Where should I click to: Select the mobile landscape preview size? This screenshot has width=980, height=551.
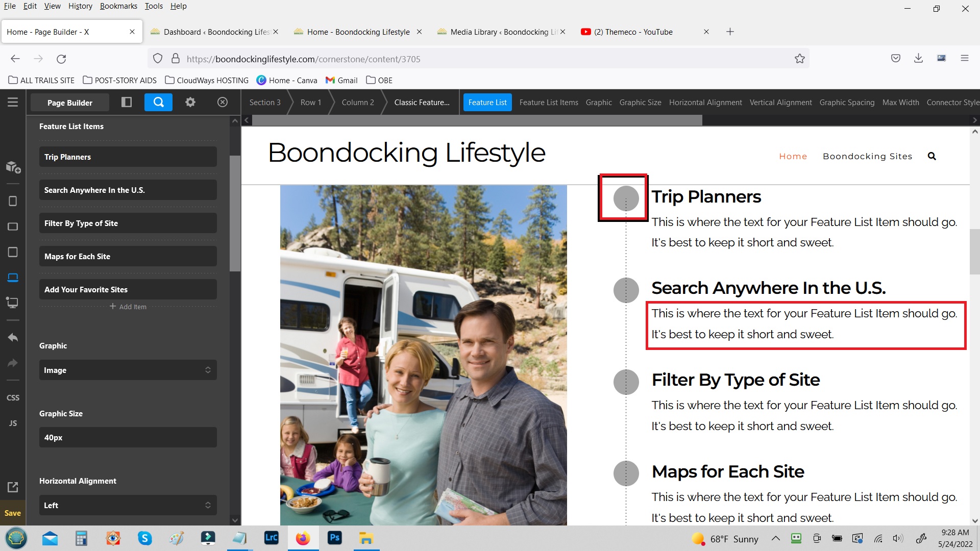13,227
